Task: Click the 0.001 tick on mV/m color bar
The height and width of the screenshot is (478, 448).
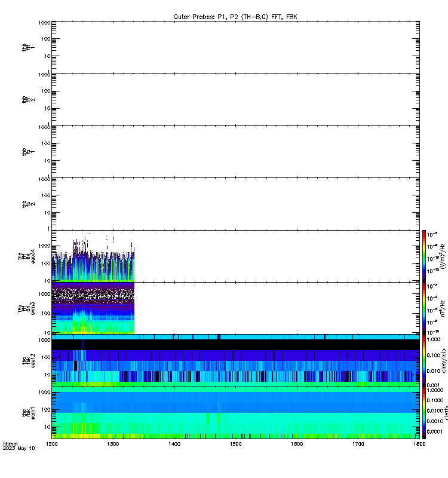Action: pyautogui.click(x=433, y=385)
